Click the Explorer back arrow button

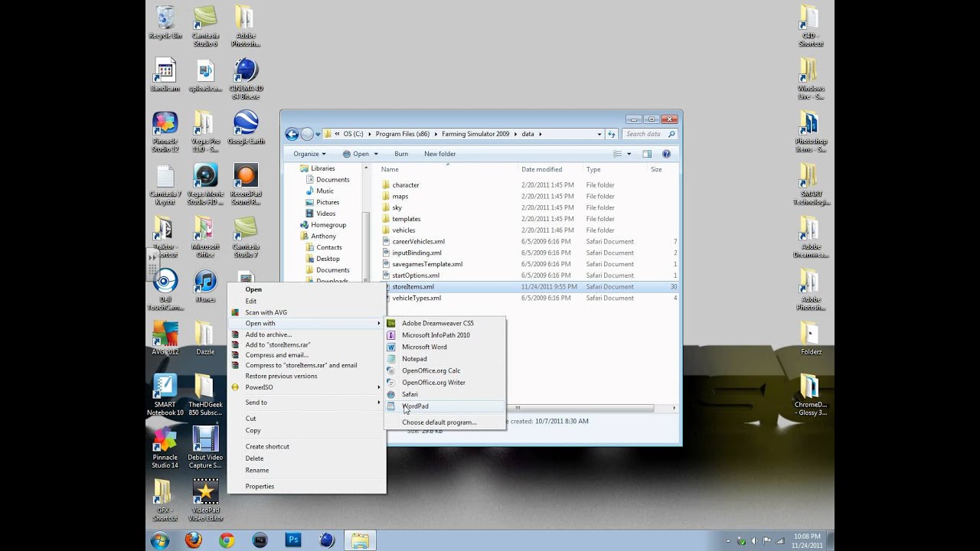coord(292,134)
